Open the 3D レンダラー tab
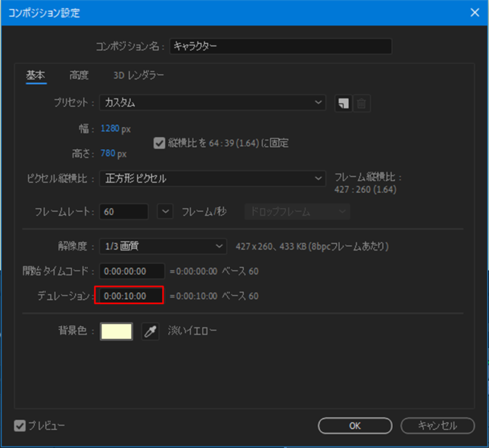489x448 pixels. pos(138,75)
